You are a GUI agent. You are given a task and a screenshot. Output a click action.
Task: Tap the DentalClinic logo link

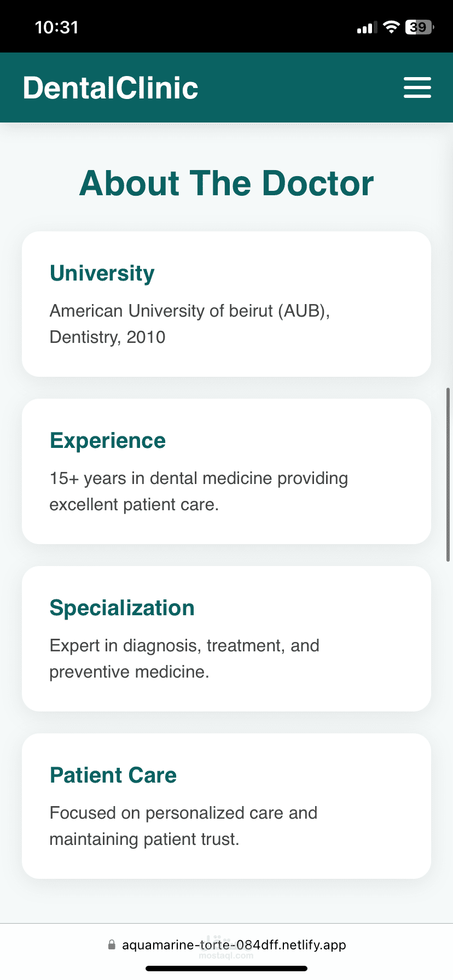point(111,88)
